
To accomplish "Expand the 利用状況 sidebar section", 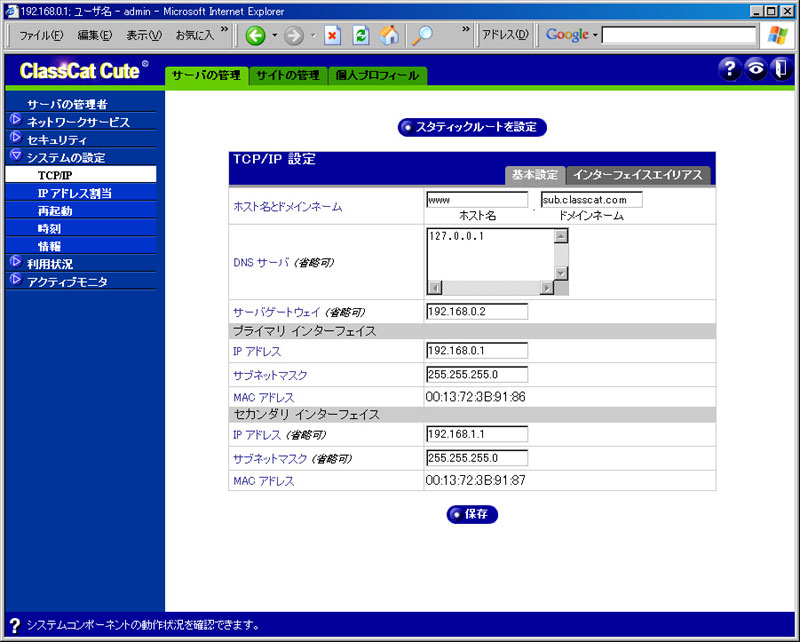I will (16, 262).
